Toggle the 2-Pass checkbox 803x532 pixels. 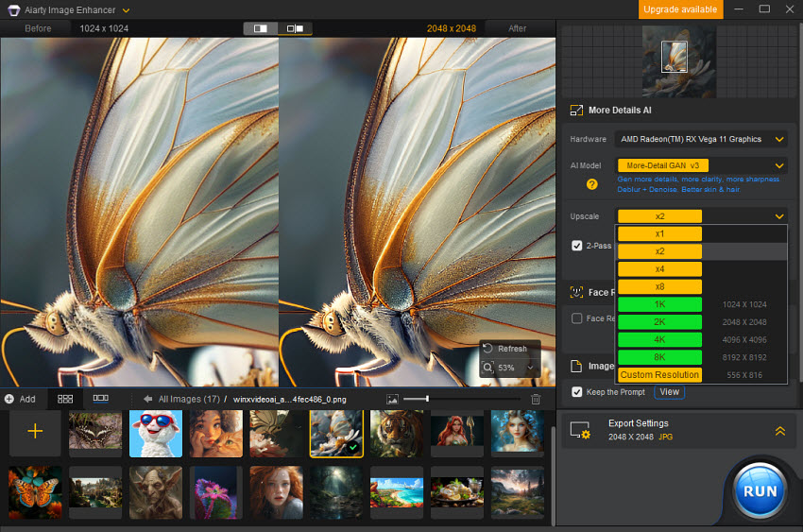(x=576, y=246)
